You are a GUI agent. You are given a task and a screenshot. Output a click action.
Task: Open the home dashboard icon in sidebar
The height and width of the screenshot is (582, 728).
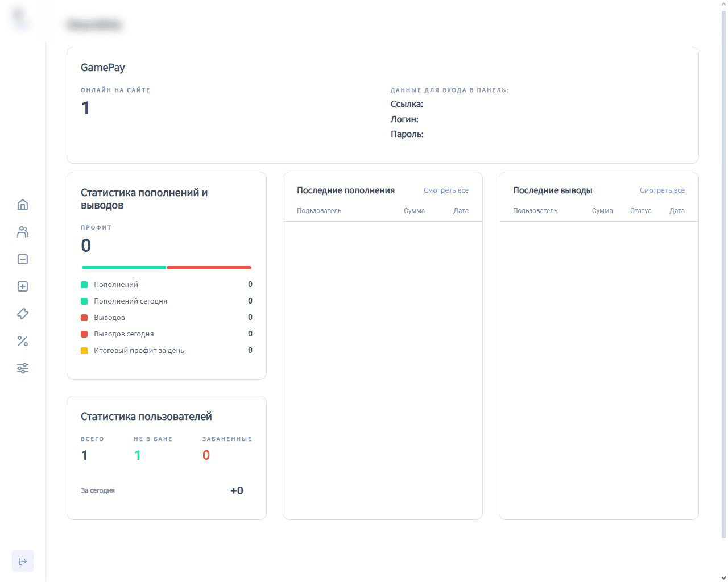(23, 205)
